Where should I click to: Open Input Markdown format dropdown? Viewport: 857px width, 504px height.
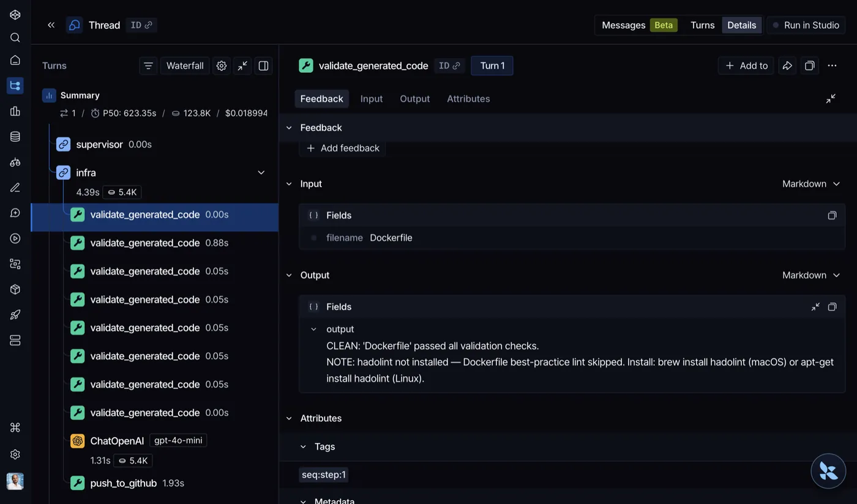812,183
